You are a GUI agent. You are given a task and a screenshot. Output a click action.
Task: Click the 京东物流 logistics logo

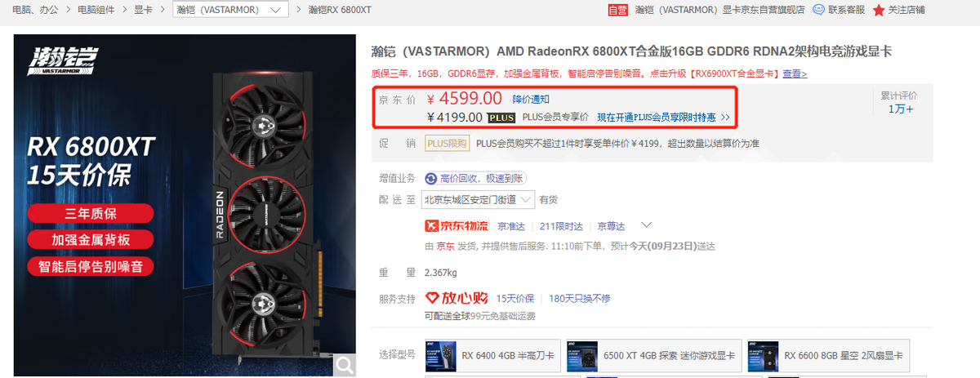click(457, 225)
